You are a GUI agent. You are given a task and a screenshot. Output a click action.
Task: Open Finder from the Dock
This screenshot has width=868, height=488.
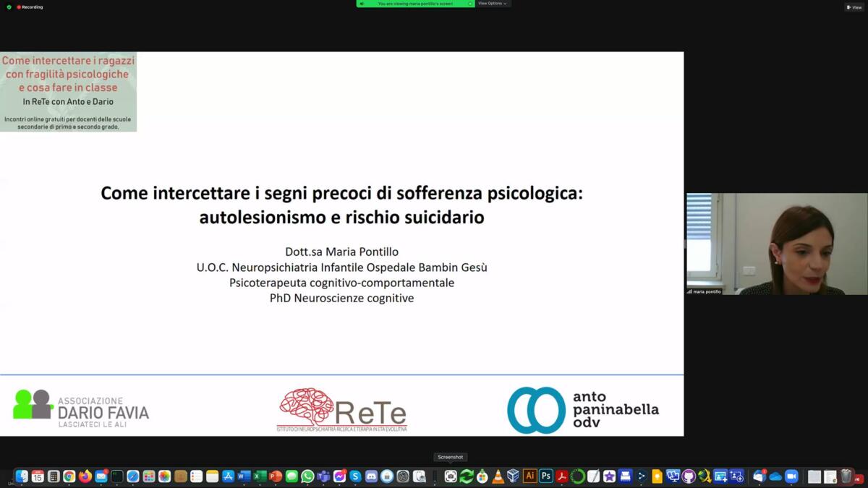pos(22,476)
